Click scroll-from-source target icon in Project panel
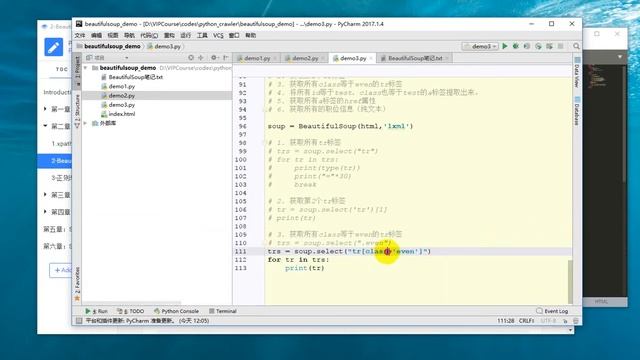640x360 pixels. pyautogui.click(x=191, y=58)
